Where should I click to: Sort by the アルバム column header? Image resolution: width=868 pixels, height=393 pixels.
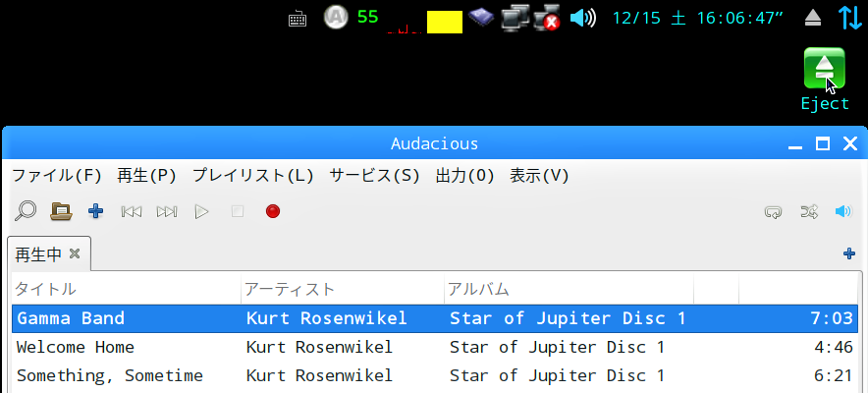(x=570, y=289)
